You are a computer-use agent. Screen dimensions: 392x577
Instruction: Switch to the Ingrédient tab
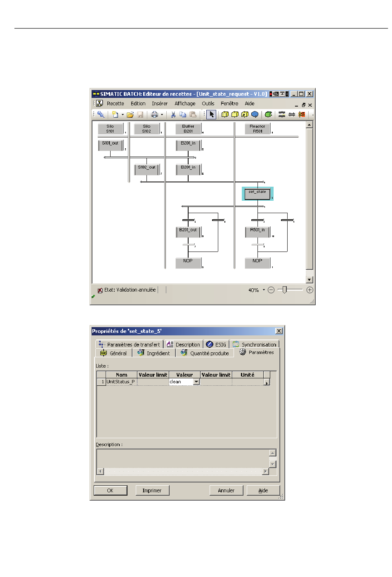[154, 353]
